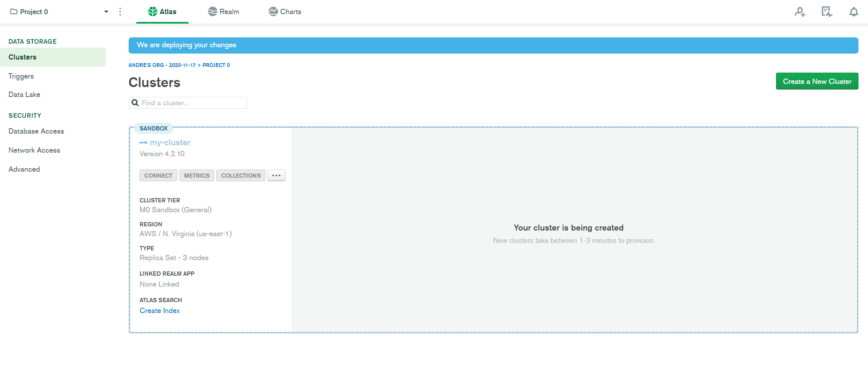The height and width of the screenshot is (392, 868).
Task: Expand the Project 0 dropdown arrow
Action: tap(106, 12)
